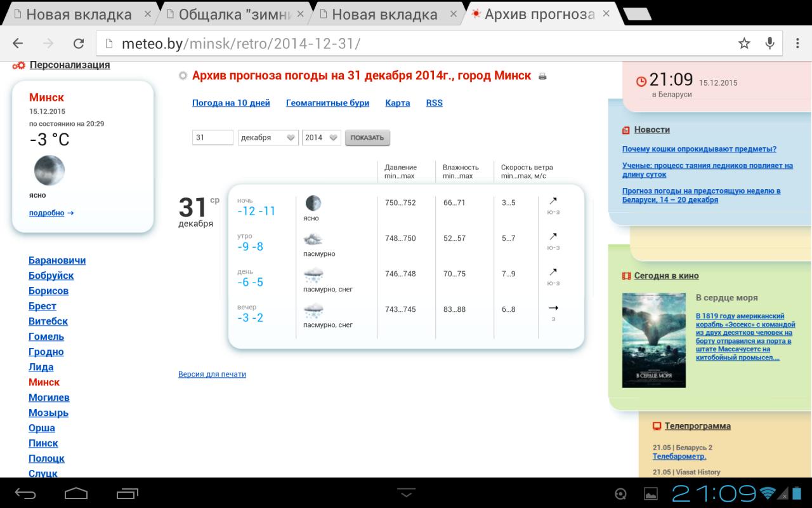Screen dimensions: 812x508
Task: Open Android recent apps button
Action: (127, 493)
